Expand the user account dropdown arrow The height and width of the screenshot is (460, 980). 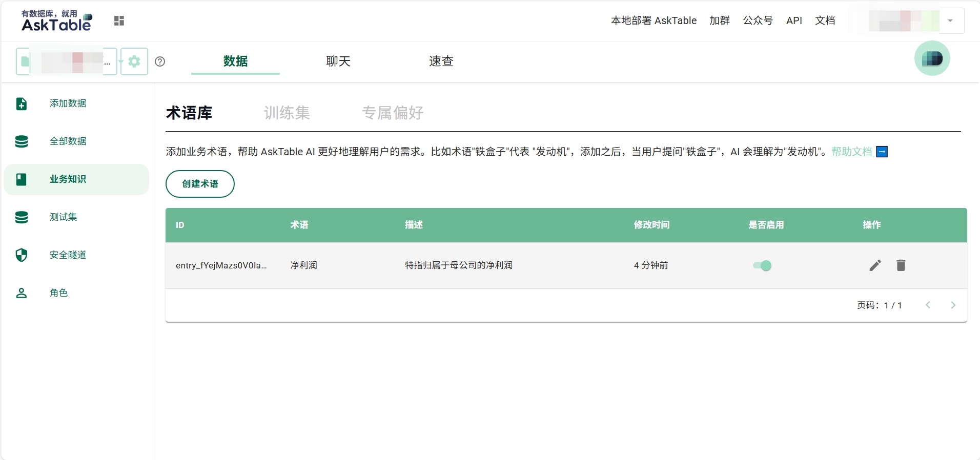[950, 21]
